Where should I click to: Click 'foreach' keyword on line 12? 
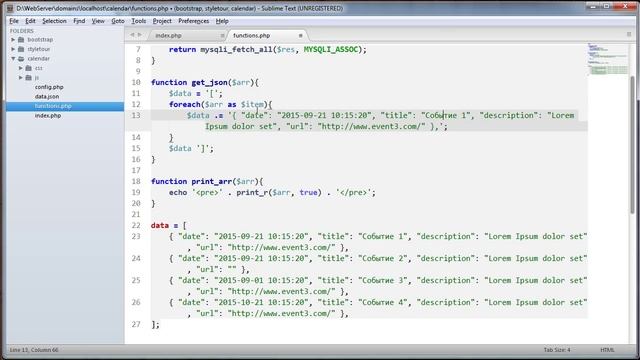click(x=185, y=104)
